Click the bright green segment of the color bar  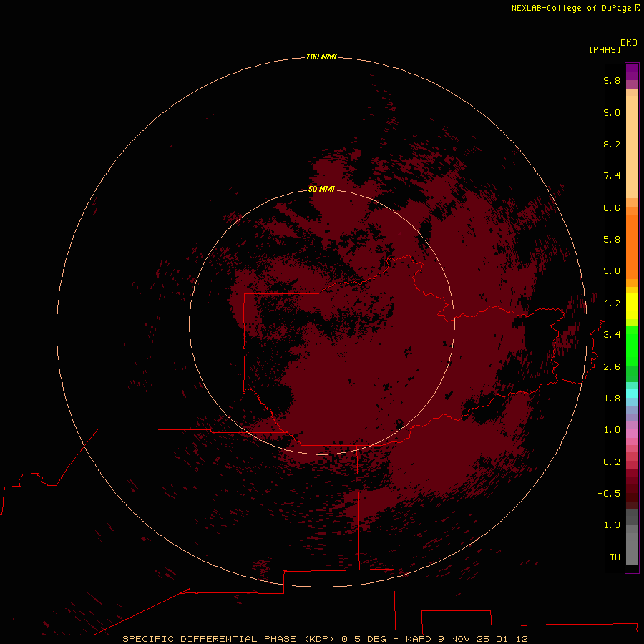[x=632, y=346]
